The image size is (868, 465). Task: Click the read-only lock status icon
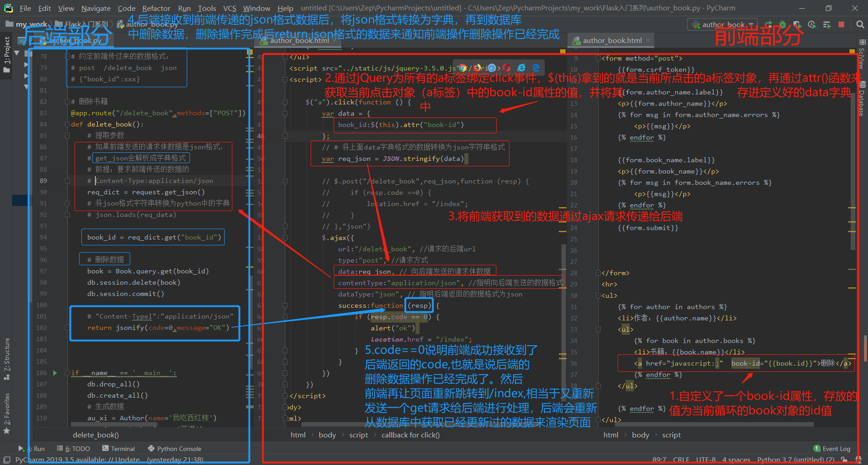(x=844, y=460)
